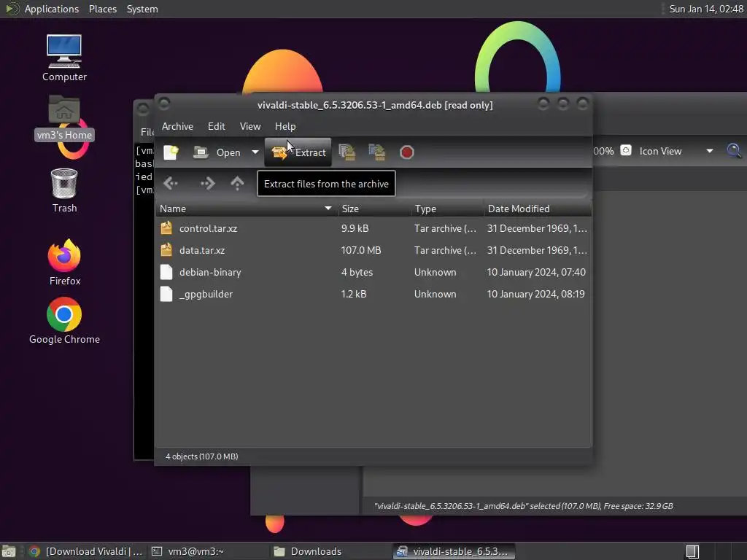747x560 pixels.
Task: Click the data.tar.xz archive icon
Action: pos(166,250)
